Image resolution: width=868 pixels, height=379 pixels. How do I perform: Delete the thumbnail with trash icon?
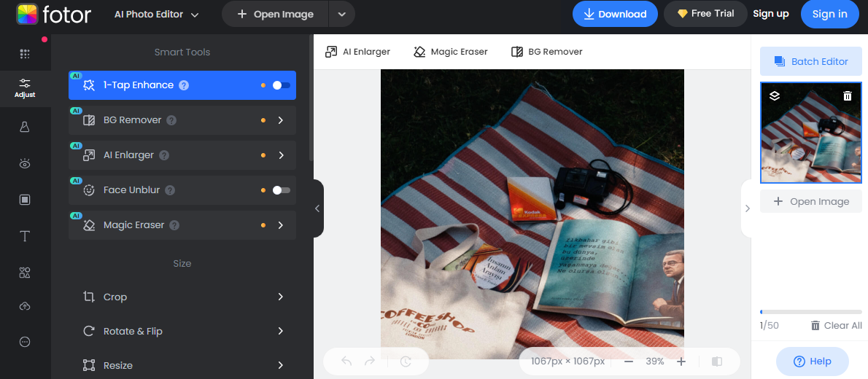point(848,95)
